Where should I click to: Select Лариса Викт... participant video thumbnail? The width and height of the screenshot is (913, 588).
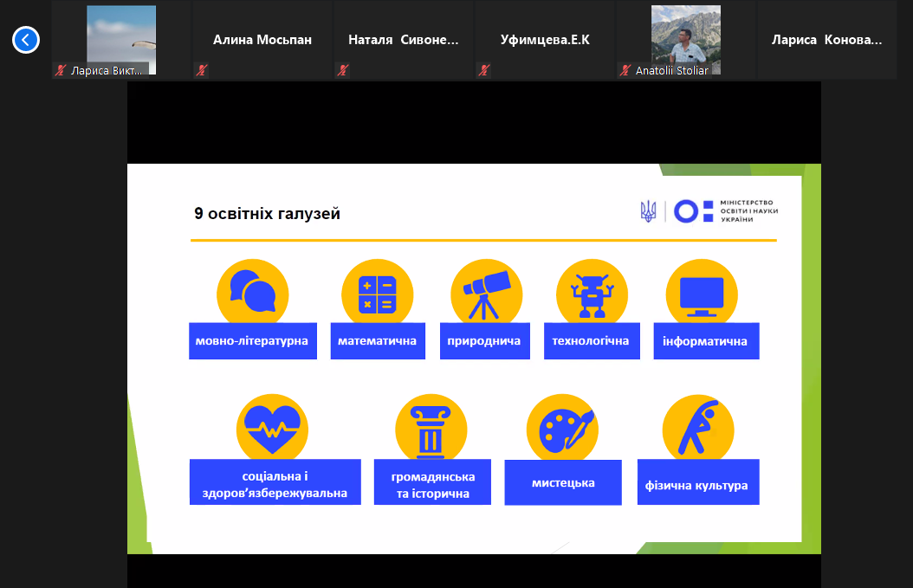click(x=121, y=40)
